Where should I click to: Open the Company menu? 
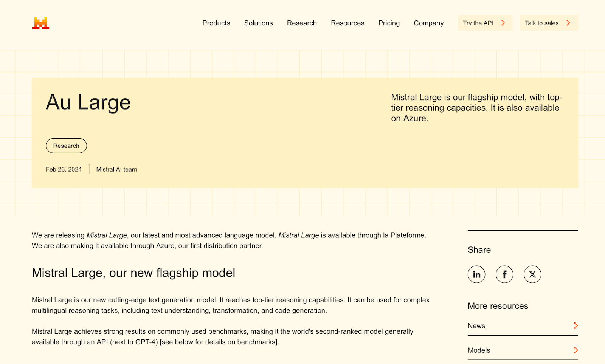click(429, 23)
